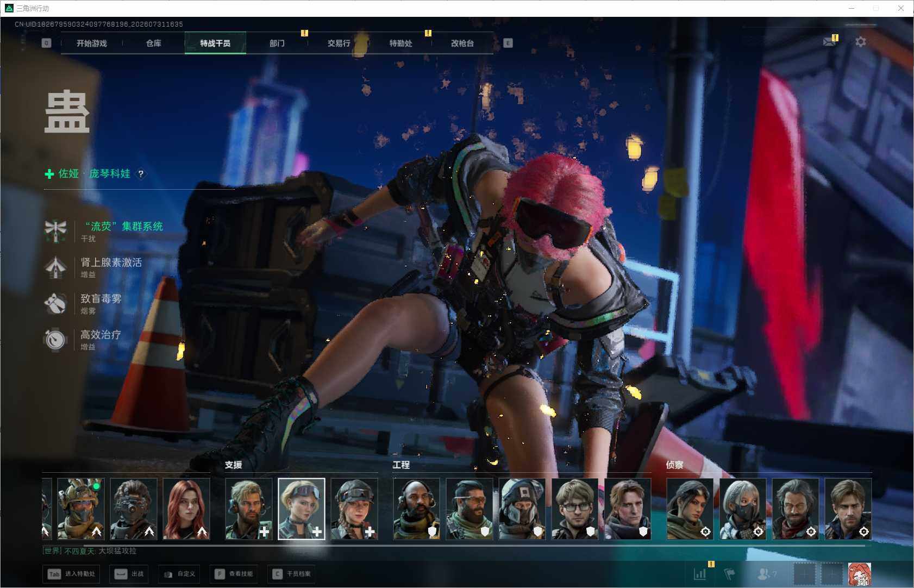Click the 查看技能 button
This screenshot has width=914, height=588.
(234, 574)
